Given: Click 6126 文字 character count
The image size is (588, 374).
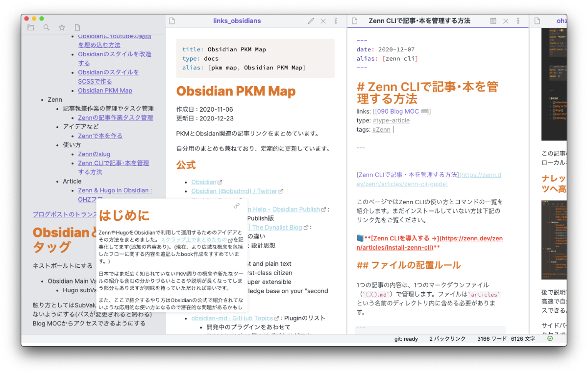Looking at the screenshot, I should [523, 339].
